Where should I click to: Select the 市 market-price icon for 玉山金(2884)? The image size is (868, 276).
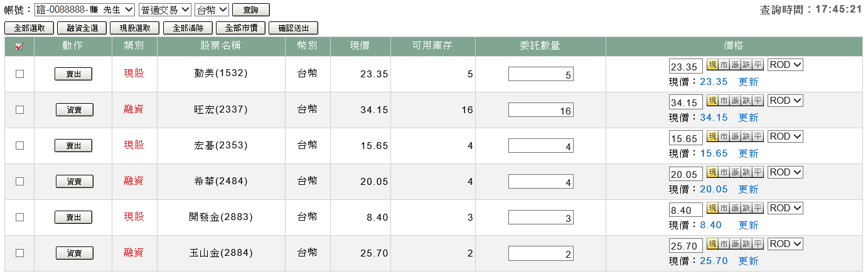(x=724, y=245)
